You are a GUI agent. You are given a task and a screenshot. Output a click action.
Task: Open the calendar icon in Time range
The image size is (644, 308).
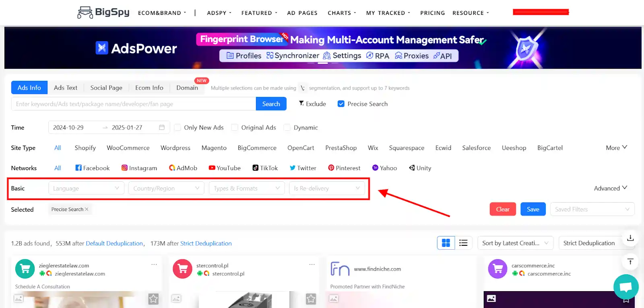pyautogui.click(x=162, y=127)
